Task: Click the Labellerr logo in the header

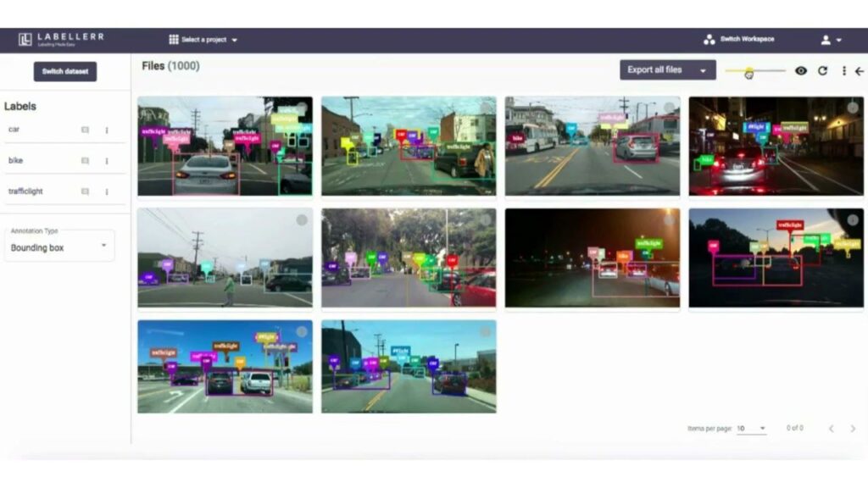Action: [59, 37]
